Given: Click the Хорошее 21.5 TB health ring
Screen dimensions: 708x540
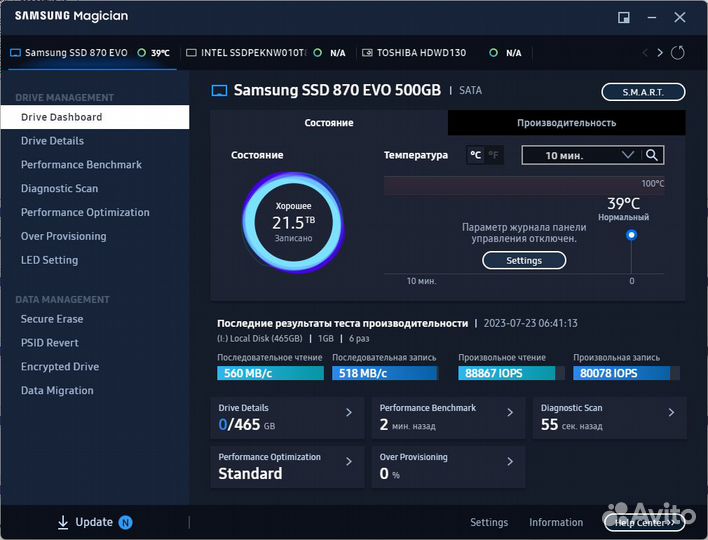Looking at the screenshot, I should [293, 222].
